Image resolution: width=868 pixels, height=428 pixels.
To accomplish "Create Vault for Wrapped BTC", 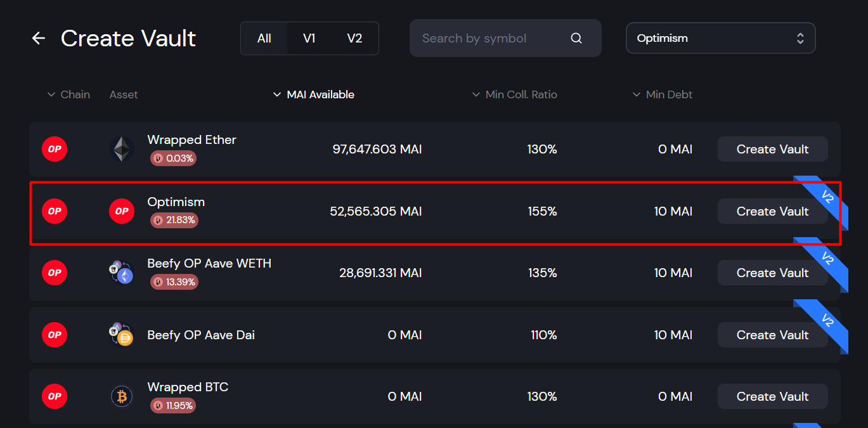I will pos(772,396).
